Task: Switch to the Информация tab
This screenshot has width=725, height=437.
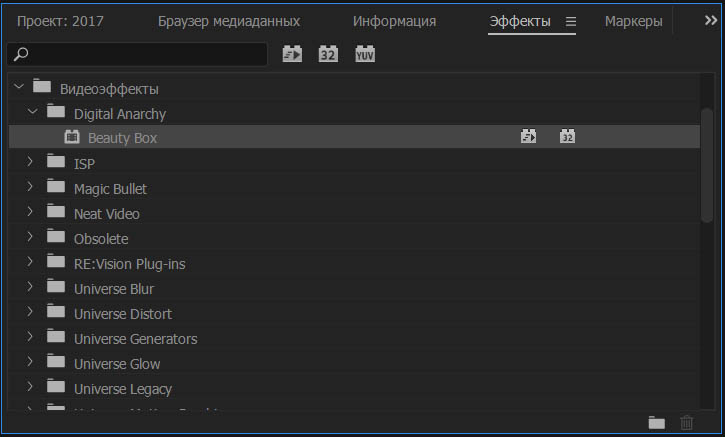Action: (x=394, y=21)
